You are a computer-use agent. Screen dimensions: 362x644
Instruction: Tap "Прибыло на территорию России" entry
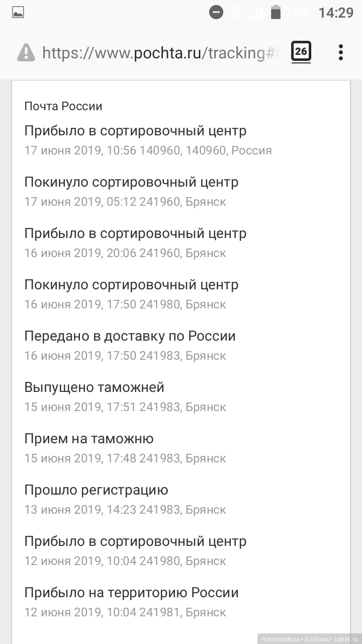pyautogui.click(x=131, y=593)
